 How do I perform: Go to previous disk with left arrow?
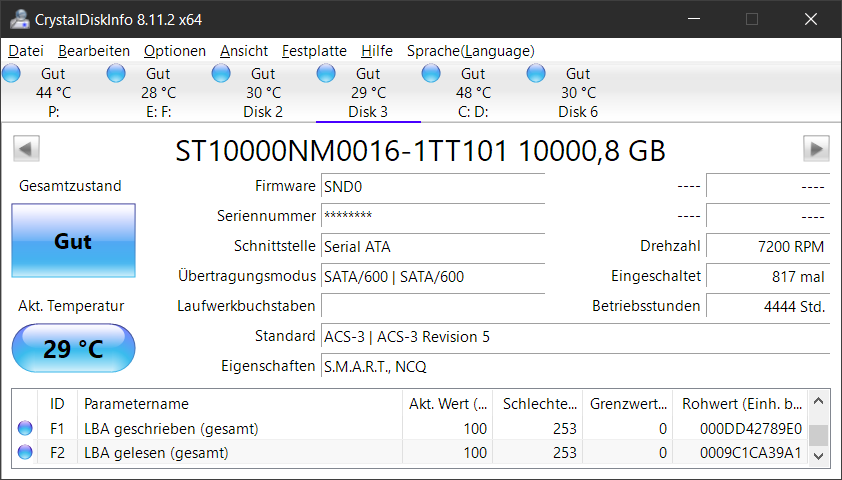pos(26,149)
